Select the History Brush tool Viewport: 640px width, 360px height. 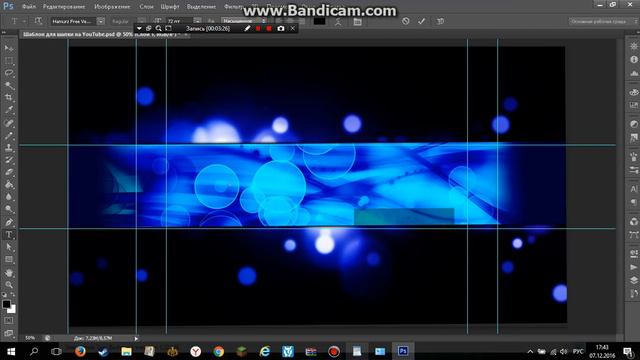(x=9, y=160)
